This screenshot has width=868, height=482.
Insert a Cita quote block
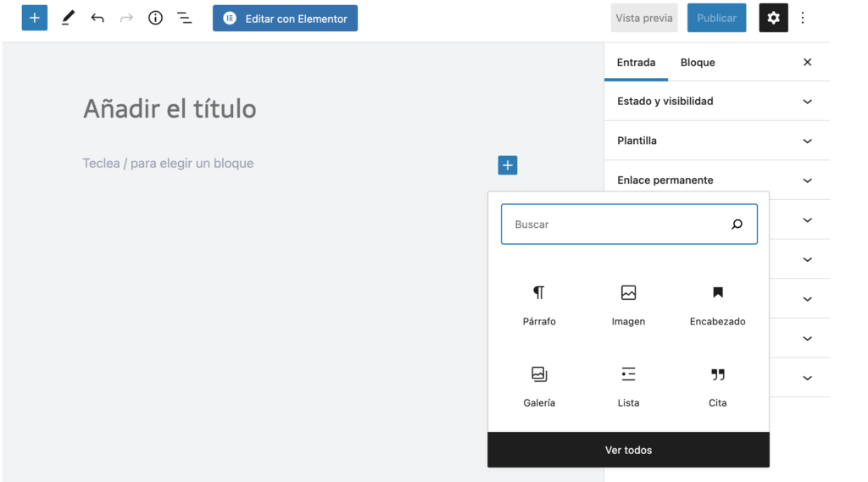[x=717, y=386]
